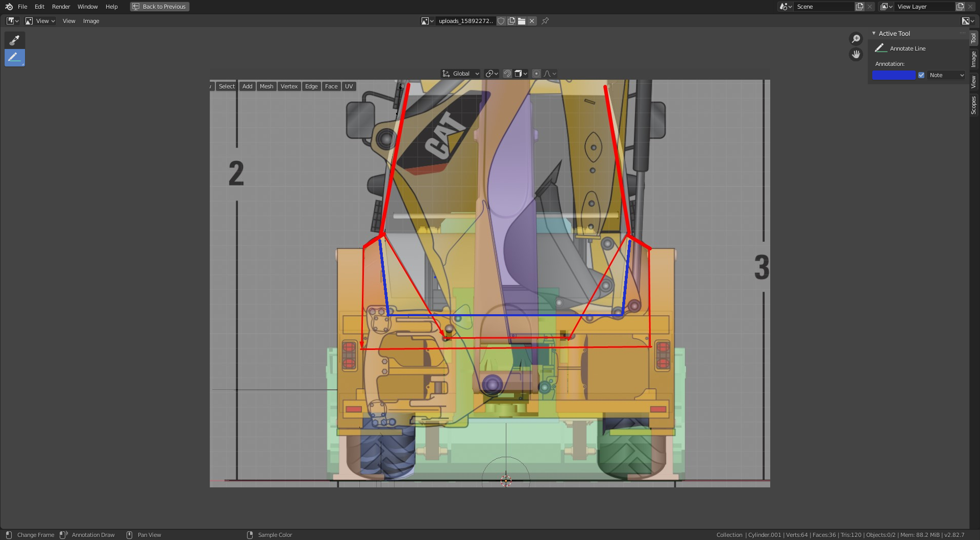Open the Window menu
Image resolution: width=980 pixels, height=540 pixels.
pyautogui.click(x=87, y=7)
